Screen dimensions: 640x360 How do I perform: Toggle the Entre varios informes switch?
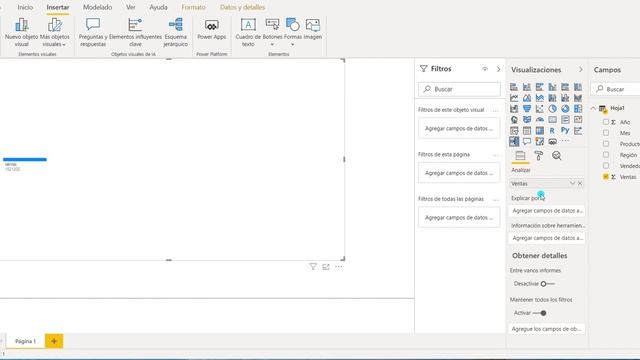tap(547, 284)
